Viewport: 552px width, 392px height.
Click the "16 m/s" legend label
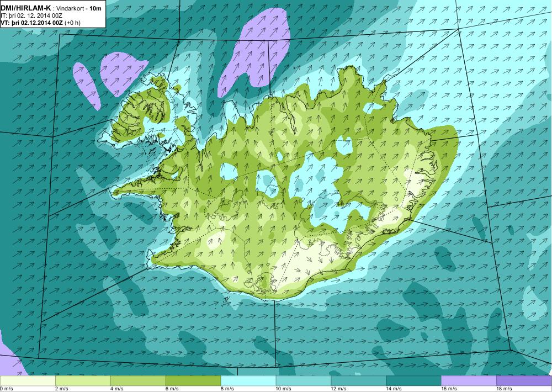[x=449, y=389]
